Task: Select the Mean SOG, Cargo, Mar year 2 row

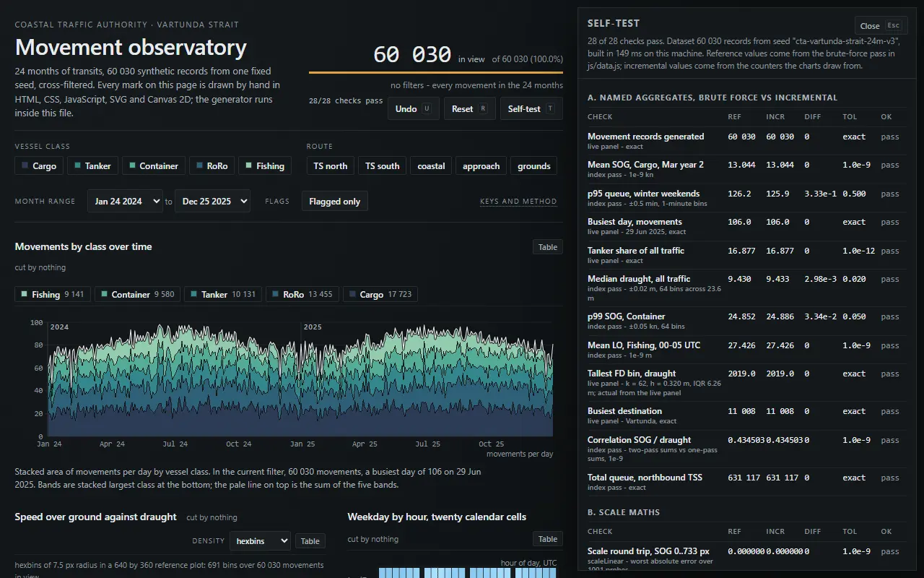Action: coord(746,169)
